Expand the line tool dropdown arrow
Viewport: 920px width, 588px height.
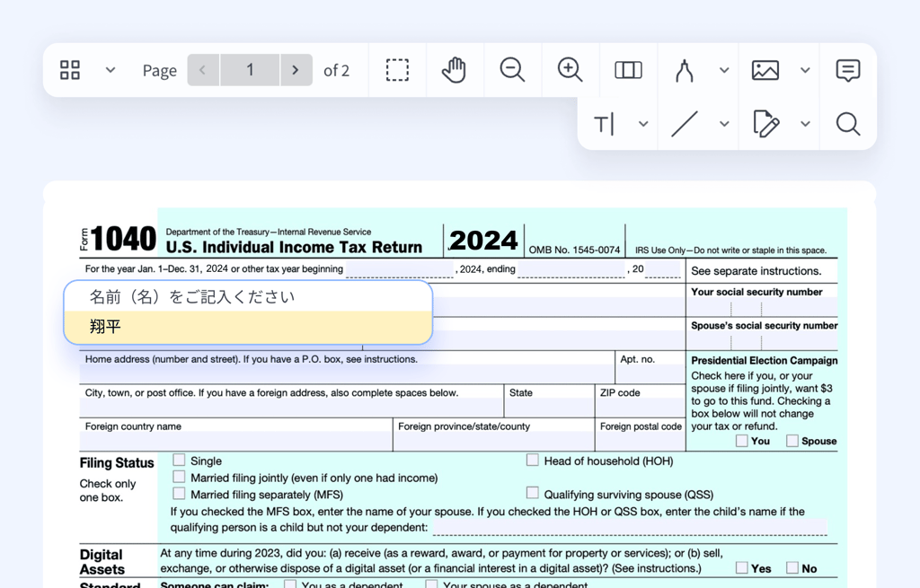(x=724, y=124)
